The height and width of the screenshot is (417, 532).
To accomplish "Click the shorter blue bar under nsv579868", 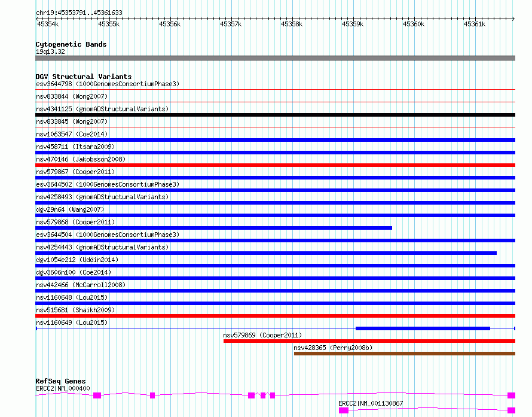I will [214, 228].
